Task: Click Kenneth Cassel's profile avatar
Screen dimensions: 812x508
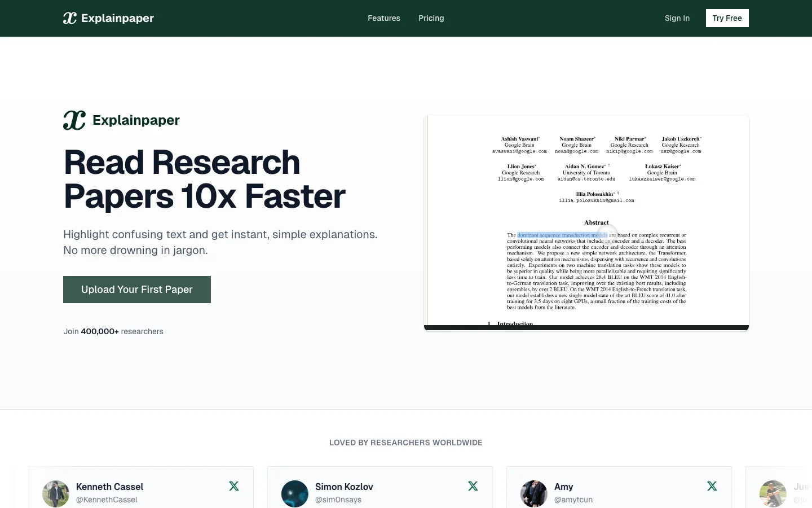Action: coord(56,494)
